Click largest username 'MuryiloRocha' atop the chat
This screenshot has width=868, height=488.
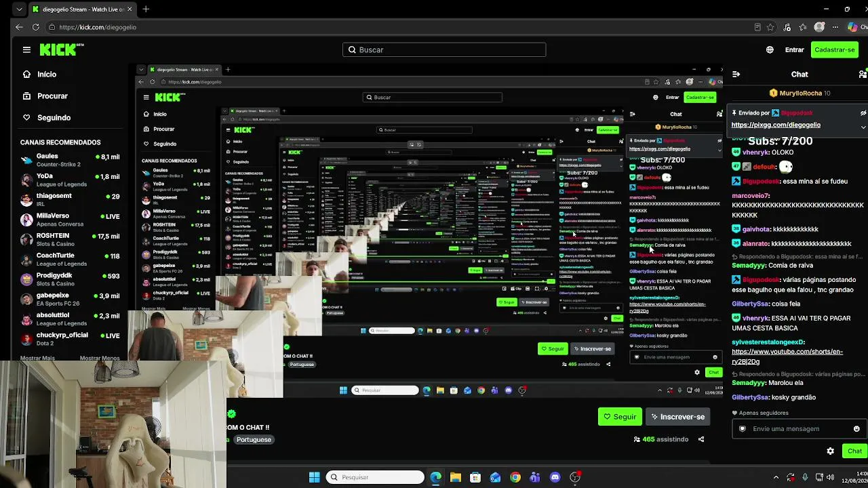800,93
